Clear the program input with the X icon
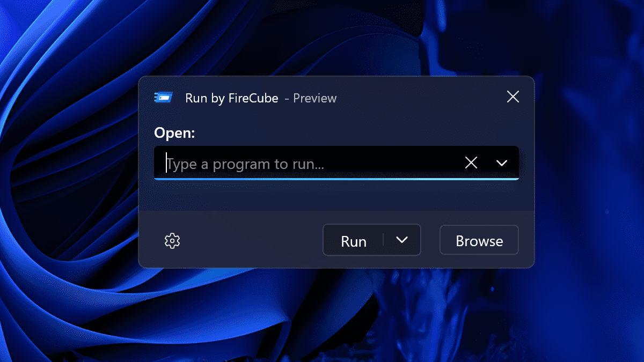This screenshot has height=362, width=644. (x=471, y=163)
